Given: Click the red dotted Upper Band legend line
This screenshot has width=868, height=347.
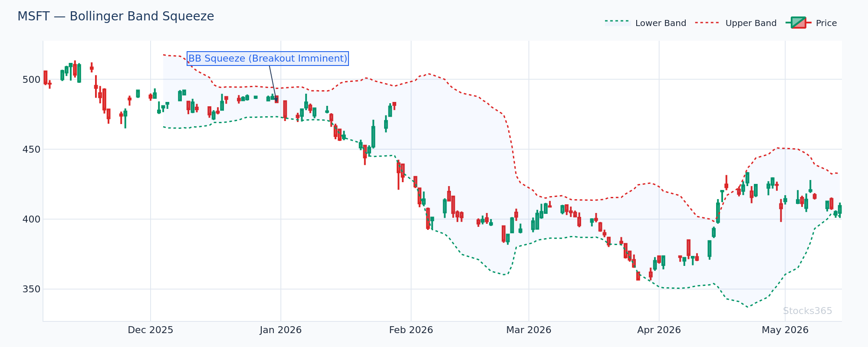Looking at the screenshot, I should coord(708,22).
